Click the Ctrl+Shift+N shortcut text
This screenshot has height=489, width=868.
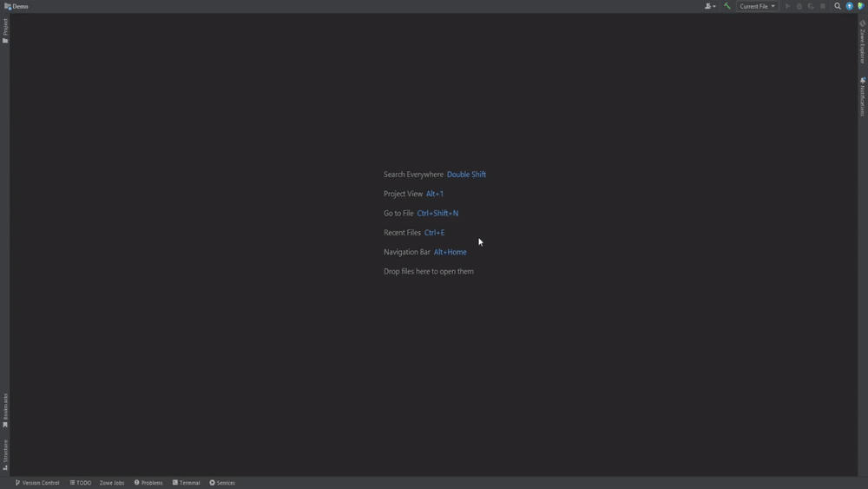[x=437, y=213]
